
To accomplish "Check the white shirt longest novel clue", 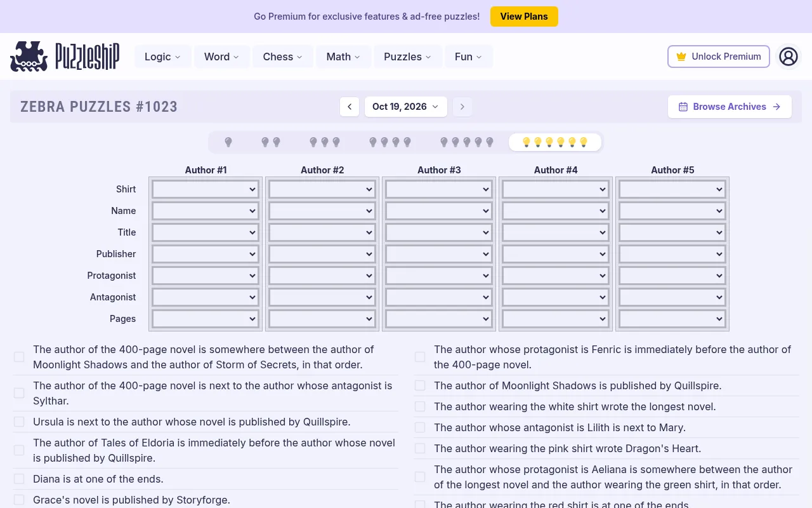I will point(420,406).
